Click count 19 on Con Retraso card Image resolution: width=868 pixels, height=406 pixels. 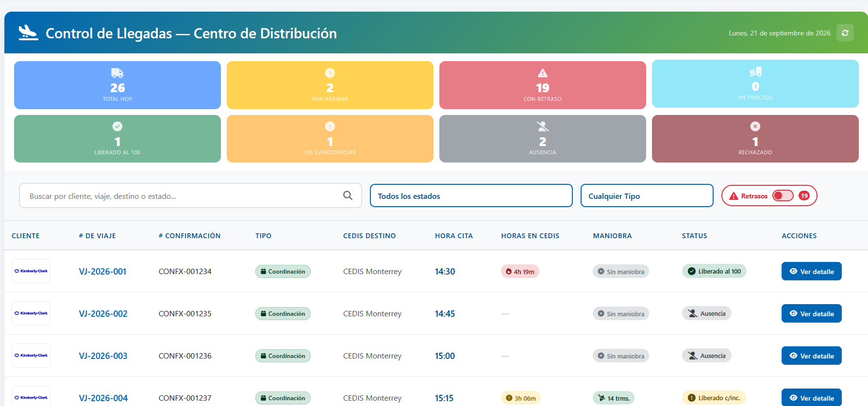click(543, 88)
